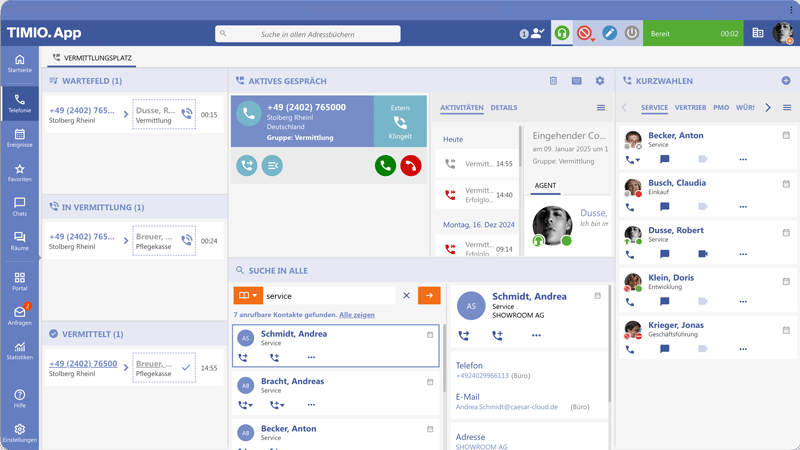Screen dimensions: 800x450
Task: Click the Alle zeigen link
Action: [357, 315]
